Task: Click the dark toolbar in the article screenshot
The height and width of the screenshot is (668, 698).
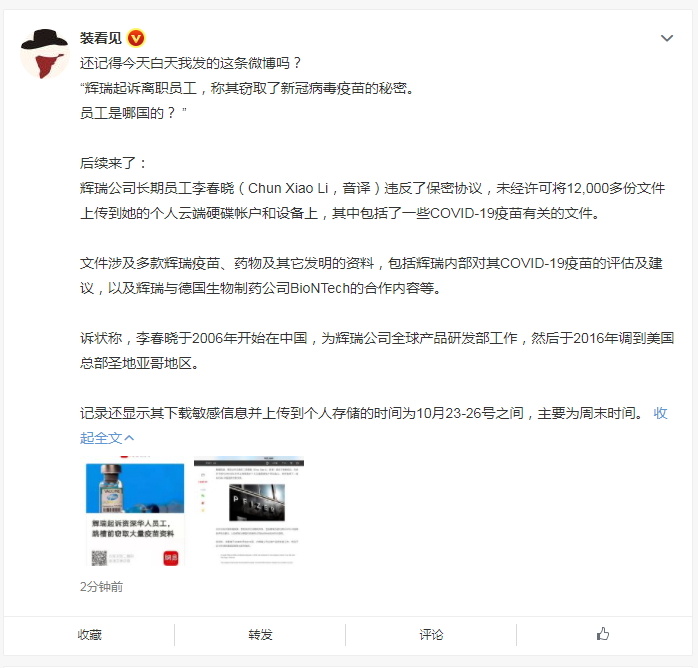Action: [249, 463]
